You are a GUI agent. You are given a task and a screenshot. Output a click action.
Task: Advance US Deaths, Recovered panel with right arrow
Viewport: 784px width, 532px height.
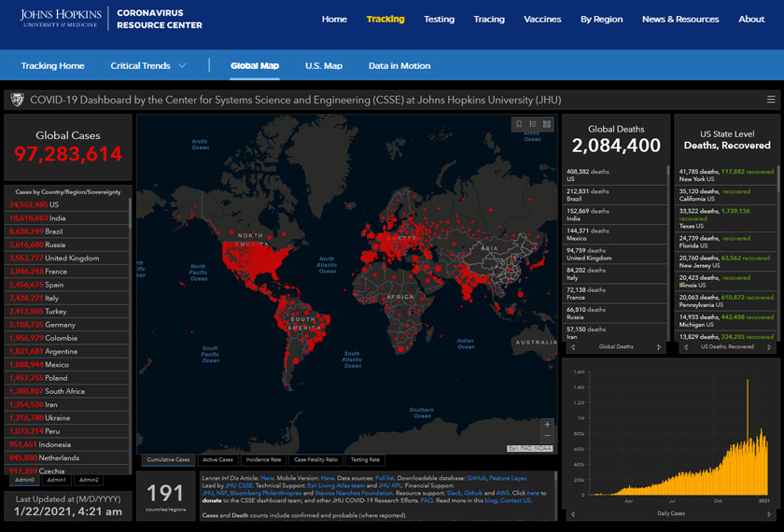point(770,347)
